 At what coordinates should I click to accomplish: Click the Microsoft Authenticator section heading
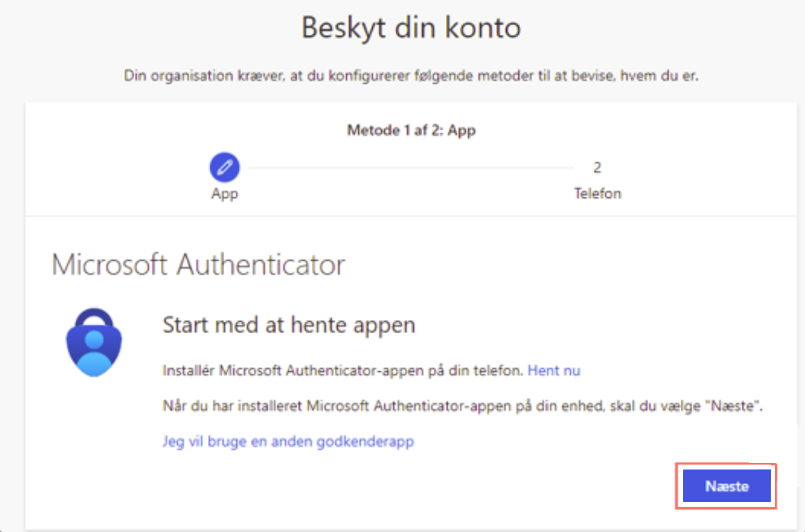pos(198,265)
